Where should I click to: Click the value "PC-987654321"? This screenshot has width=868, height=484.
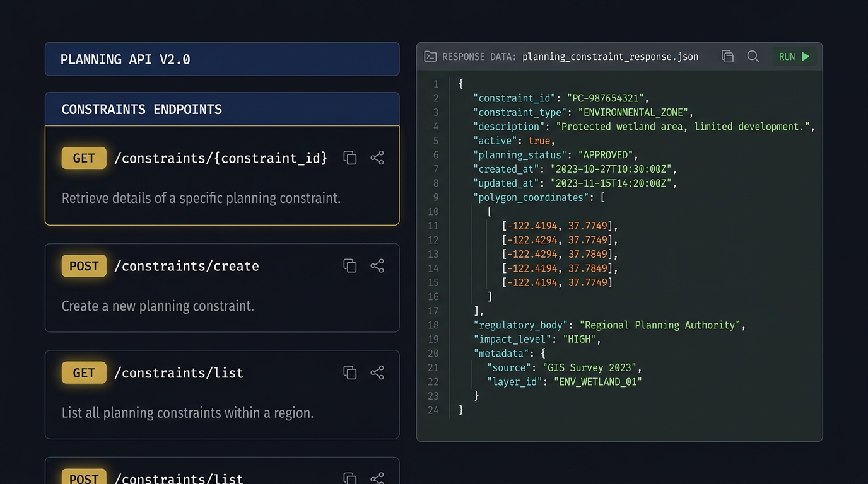(x=606, y=98)
